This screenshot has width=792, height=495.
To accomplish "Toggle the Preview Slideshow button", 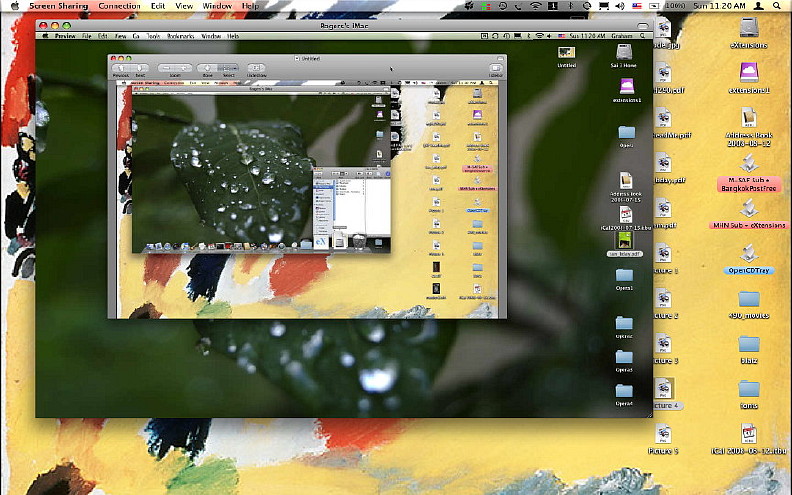I will (x=256, y=68).
